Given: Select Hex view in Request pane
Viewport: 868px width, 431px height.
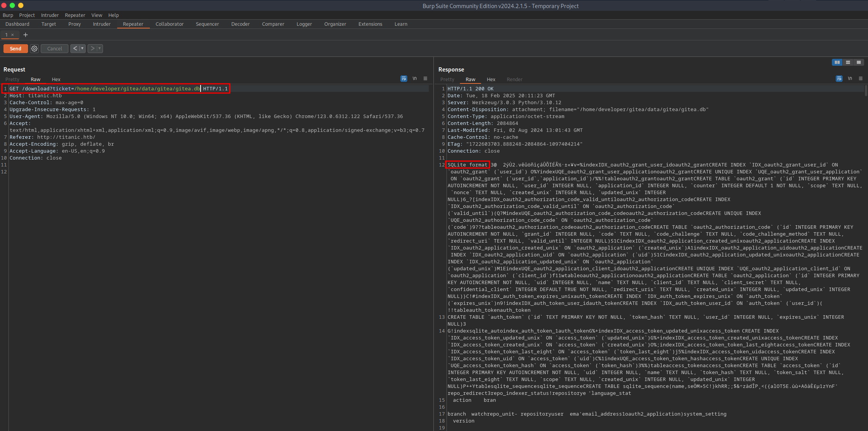Looking at the screenshot, I should coord(56,79).
